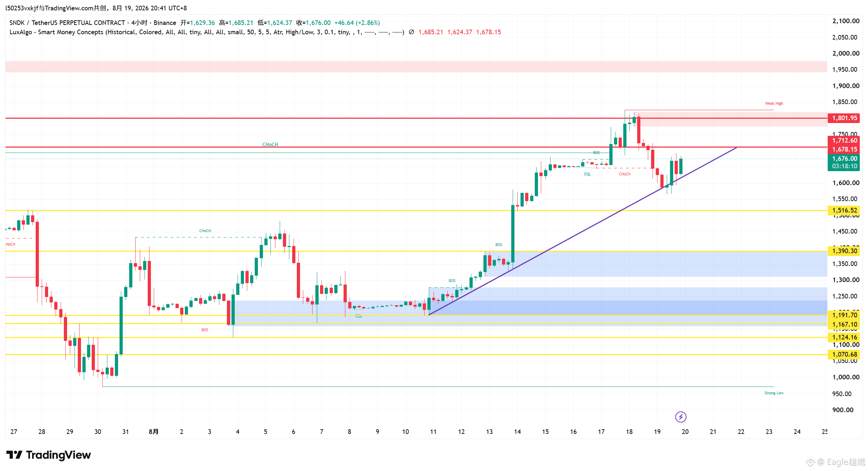Click the green 1,676.00 current price tag
The height and width of the screenshot is (471, 868).
click(x=845, y=159)
